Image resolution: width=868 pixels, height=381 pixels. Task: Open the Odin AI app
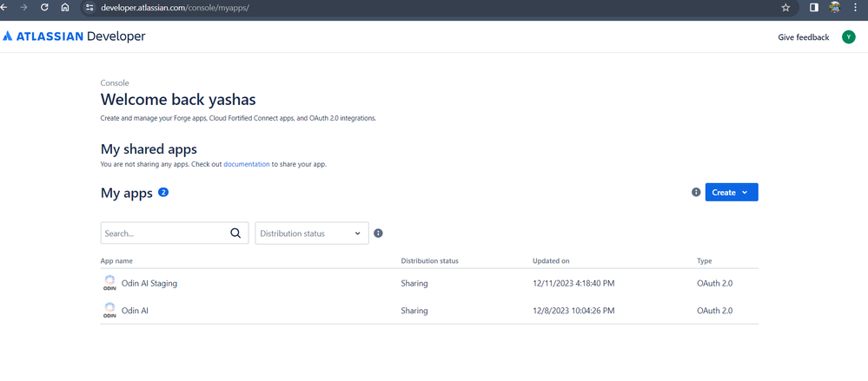point(135,311)
